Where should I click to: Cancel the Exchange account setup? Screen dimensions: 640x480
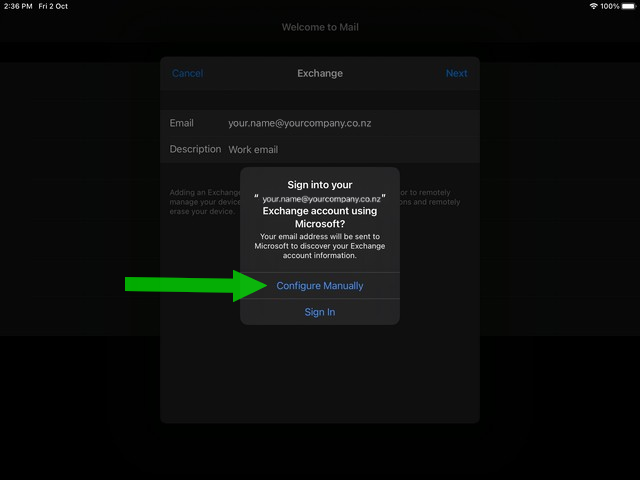click(187, 73)
